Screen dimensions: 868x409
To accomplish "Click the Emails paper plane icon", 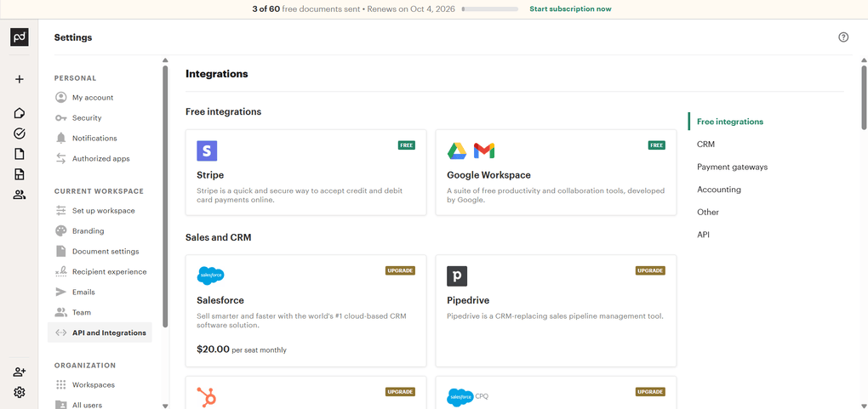I will pyautogui.click(x=61, y=293).
